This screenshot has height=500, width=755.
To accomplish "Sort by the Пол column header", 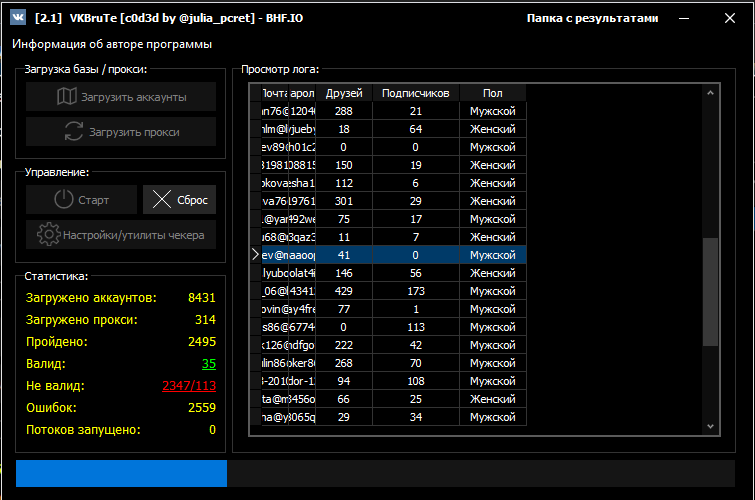I will 493,93.
